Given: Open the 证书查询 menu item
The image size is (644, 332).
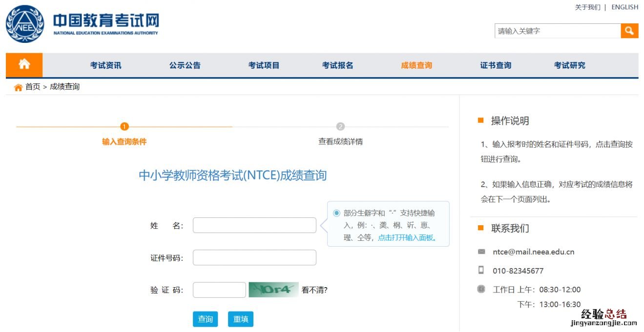Looking at the screenshot, I should pos(496,65).
